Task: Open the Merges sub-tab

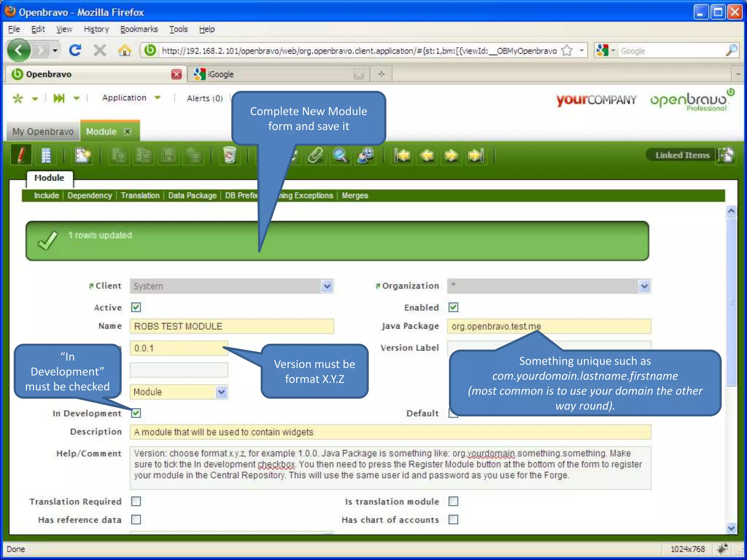Action: [x=355, y=195]
